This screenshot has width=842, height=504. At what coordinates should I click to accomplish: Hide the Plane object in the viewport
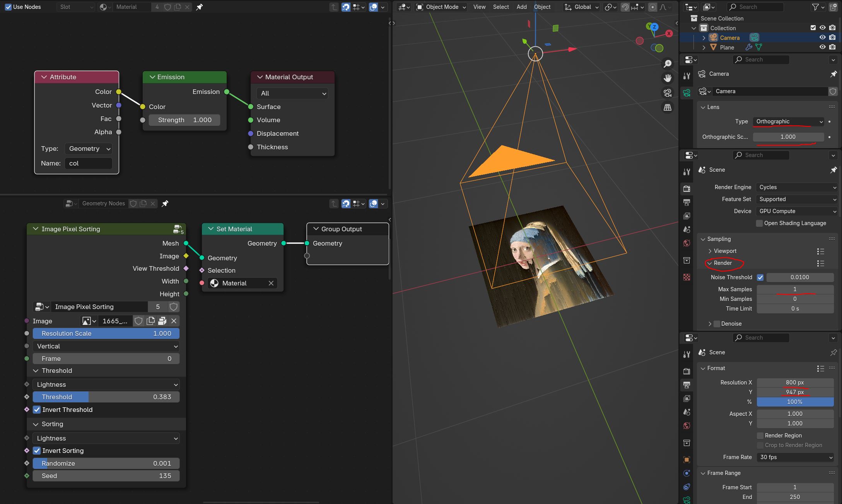[822, 47]
